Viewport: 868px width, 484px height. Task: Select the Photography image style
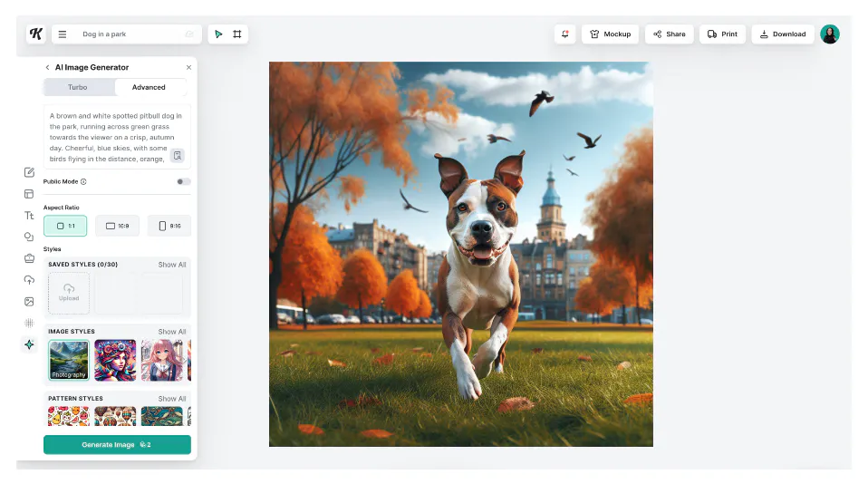pos(69,360)
